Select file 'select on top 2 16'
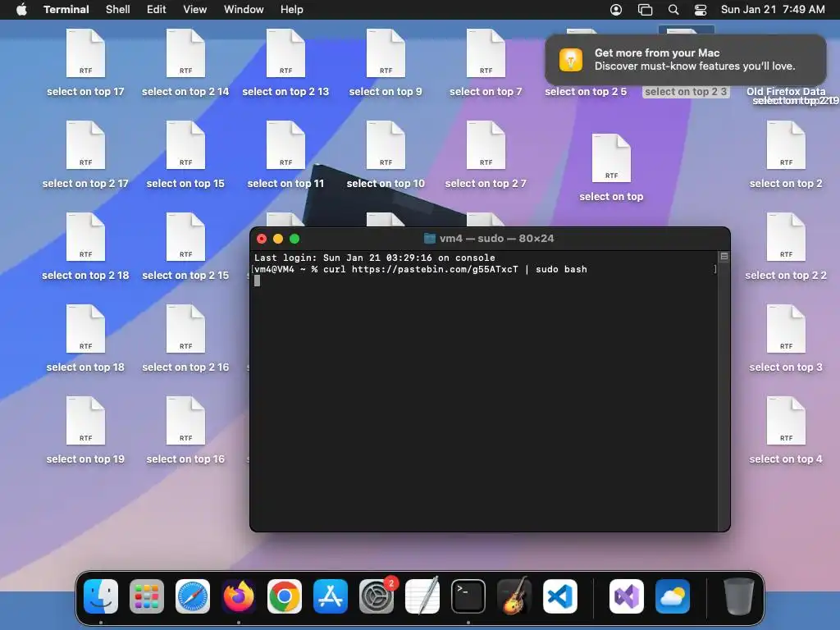 tap(185, 339)
